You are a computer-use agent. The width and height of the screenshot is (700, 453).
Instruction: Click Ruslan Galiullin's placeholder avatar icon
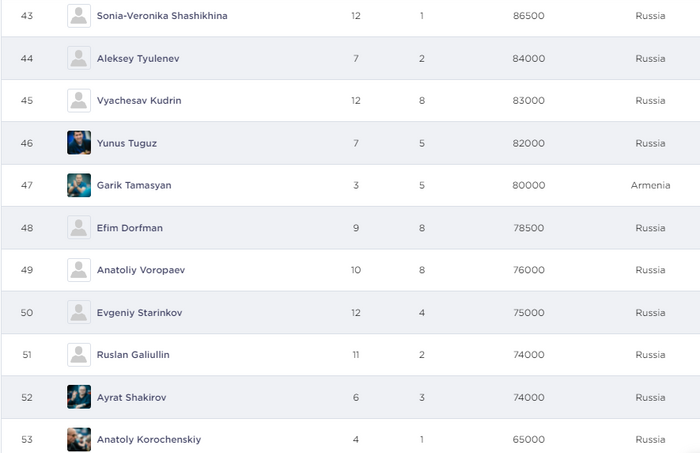pos(79,355)
